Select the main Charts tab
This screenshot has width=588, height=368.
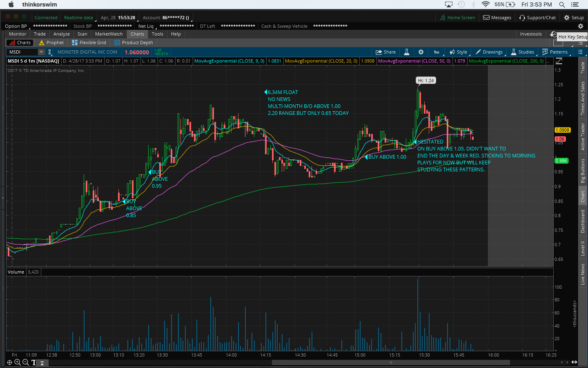(x=137, y=34)
